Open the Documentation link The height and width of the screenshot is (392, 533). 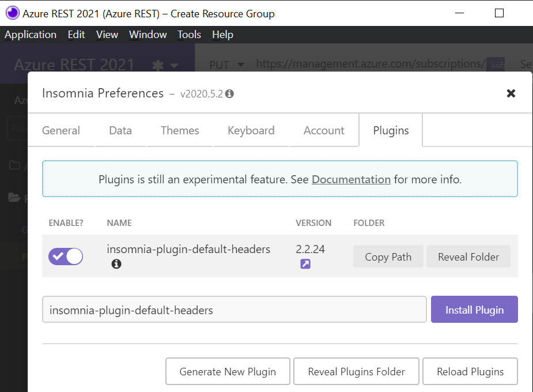(351, 179)
